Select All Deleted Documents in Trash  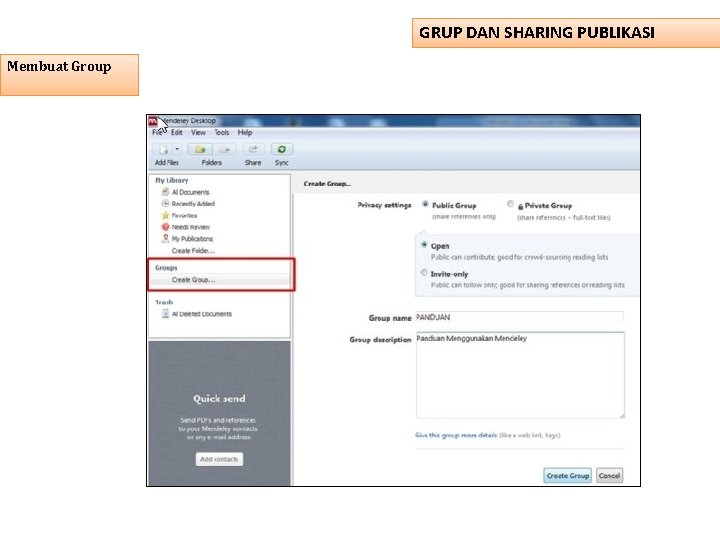202,315
